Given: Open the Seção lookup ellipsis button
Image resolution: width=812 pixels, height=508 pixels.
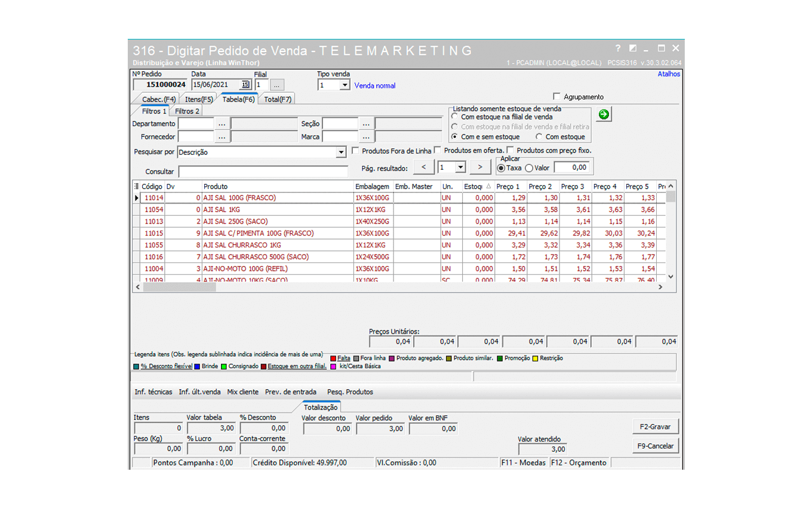Looking at the screenshot, I should coord(366,124).
